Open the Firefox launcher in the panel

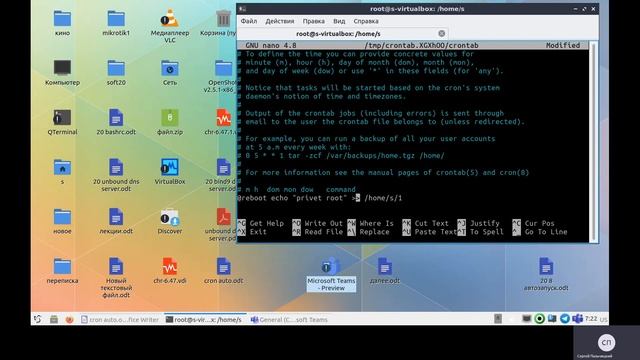click(69, 320)
